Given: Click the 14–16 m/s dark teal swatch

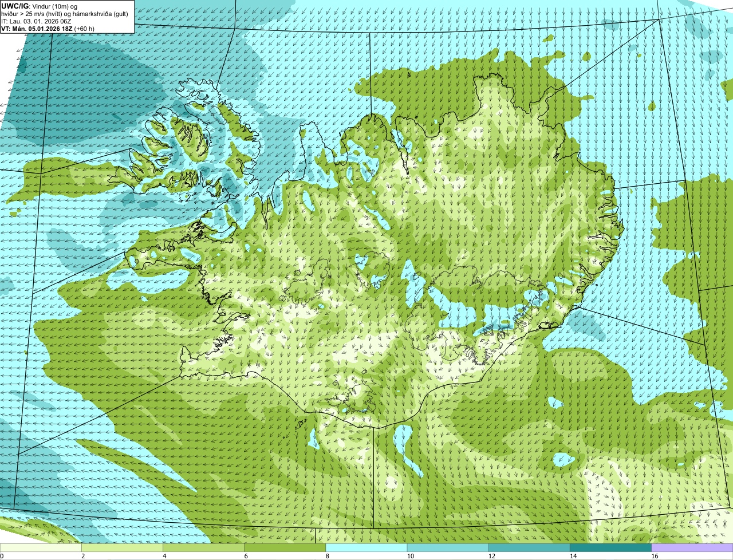Looking at the screenshot, I should [611, 548].
